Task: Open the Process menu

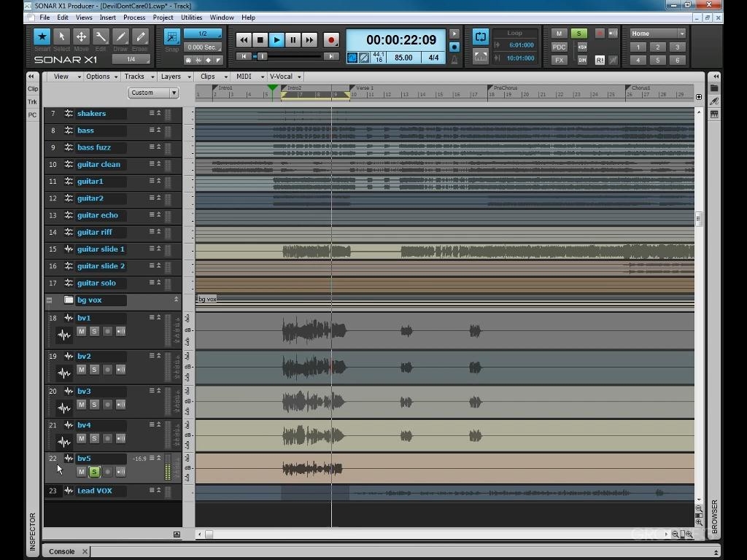Action: (134, 17)
